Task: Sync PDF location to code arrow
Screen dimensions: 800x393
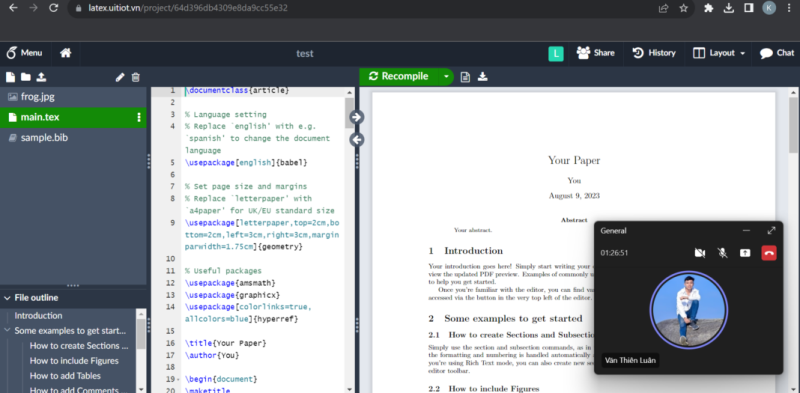Action: 357,139
